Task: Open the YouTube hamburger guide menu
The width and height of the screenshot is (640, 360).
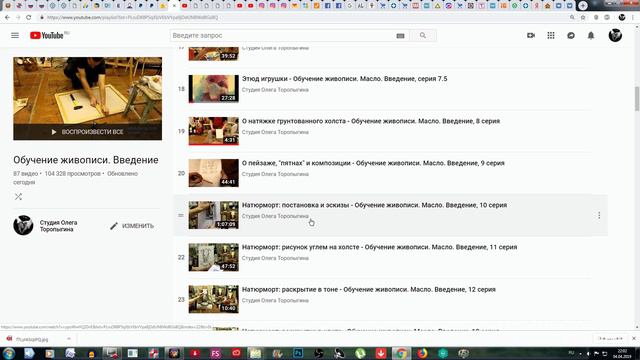Action: [15, 36]
